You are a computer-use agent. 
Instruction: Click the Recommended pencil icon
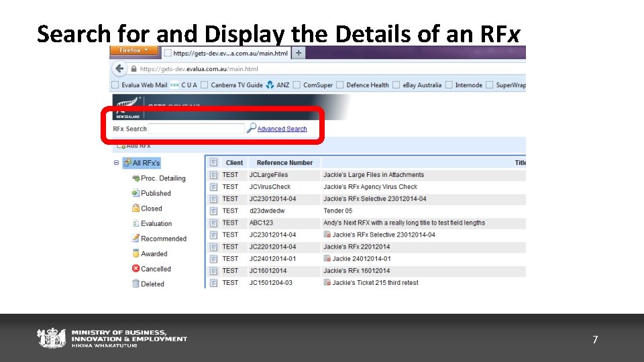pyautogui.click(x=136, y=238)
